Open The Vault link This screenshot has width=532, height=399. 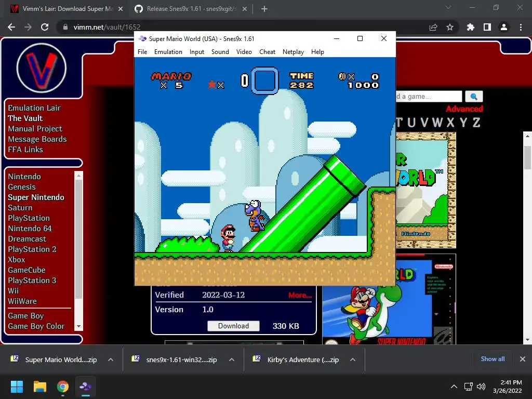25,118
